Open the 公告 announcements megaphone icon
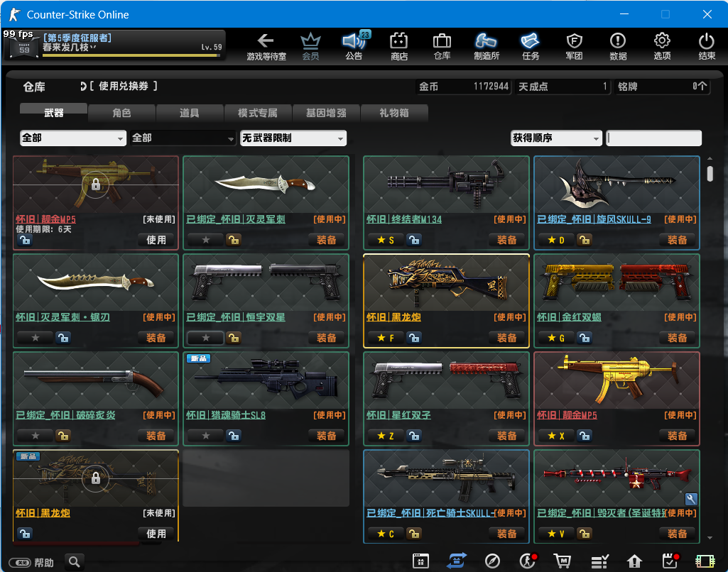 coord(354,46)
